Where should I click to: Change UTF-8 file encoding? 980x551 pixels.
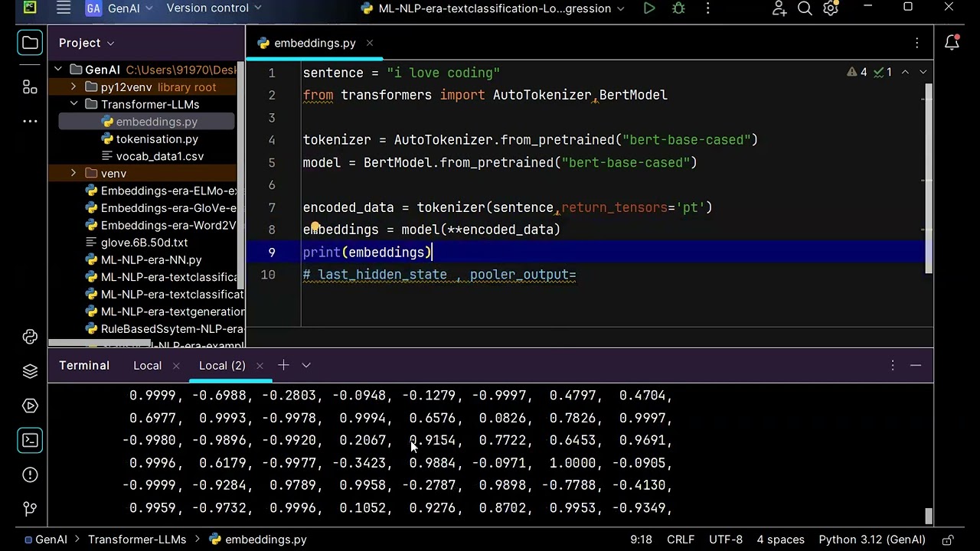(x=726, y=540)
